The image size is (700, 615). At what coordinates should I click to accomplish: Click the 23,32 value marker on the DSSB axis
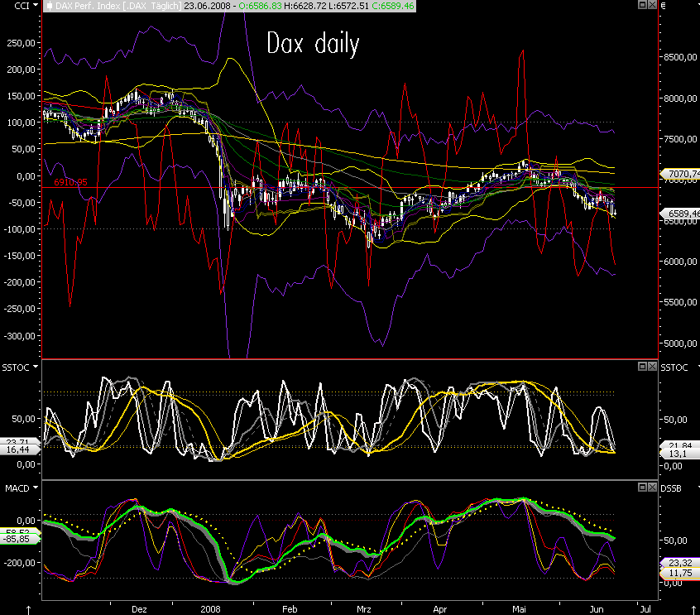pos(680,563)
